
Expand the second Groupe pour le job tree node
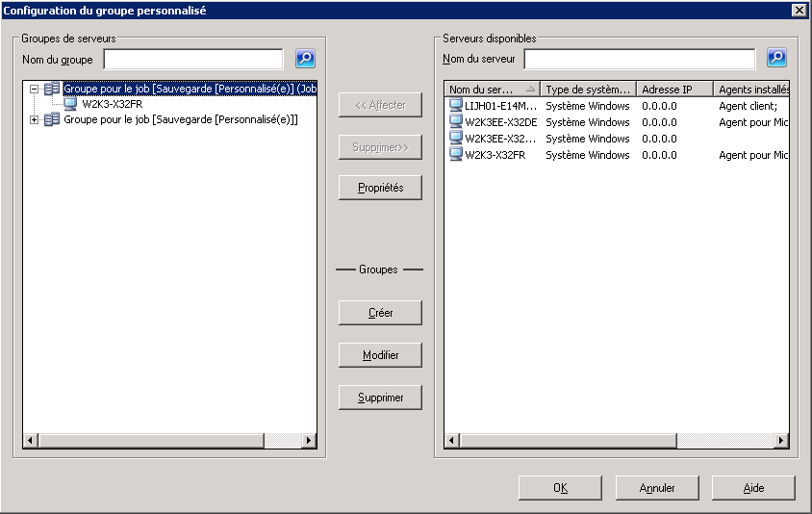click(x=35, y=120)
